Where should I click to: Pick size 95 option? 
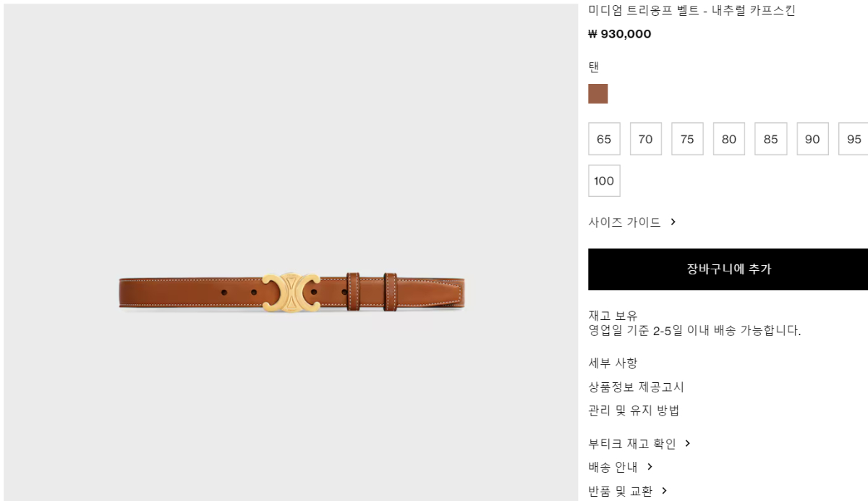click(x=854, y=139)
